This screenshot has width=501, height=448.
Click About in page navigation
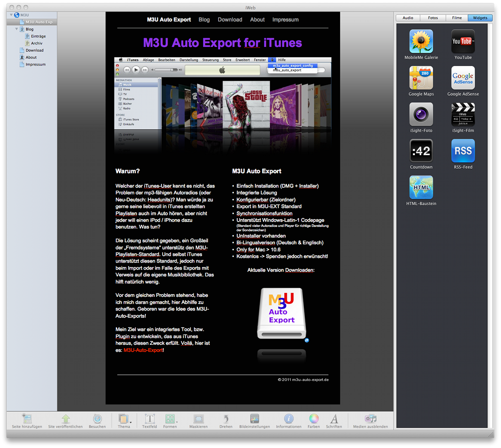point(257,20)
